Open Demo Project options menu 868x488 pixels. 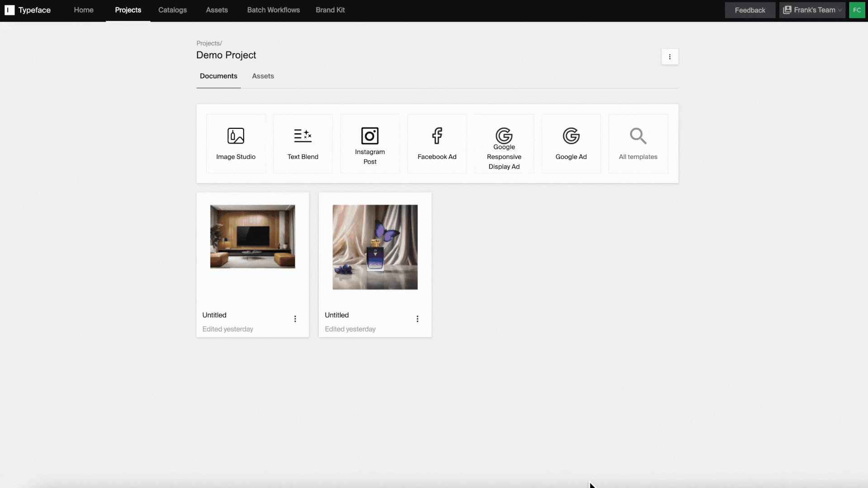click(x=670, y=57)
